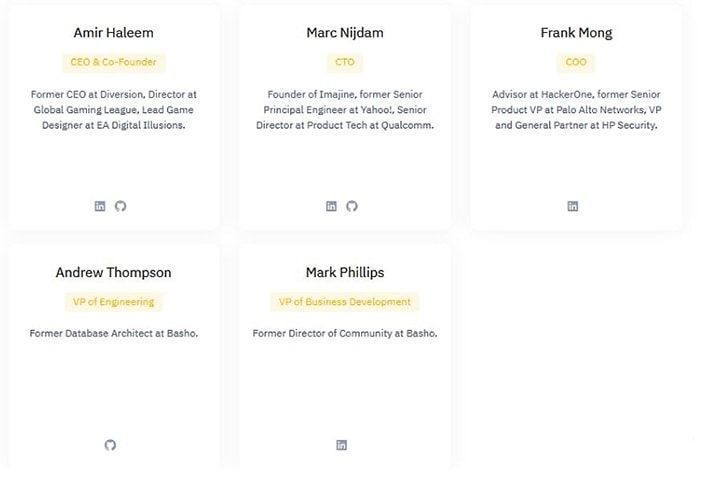Select the Frank Mong name heading
Screen dimensions: 701x477
pos(576,33)
